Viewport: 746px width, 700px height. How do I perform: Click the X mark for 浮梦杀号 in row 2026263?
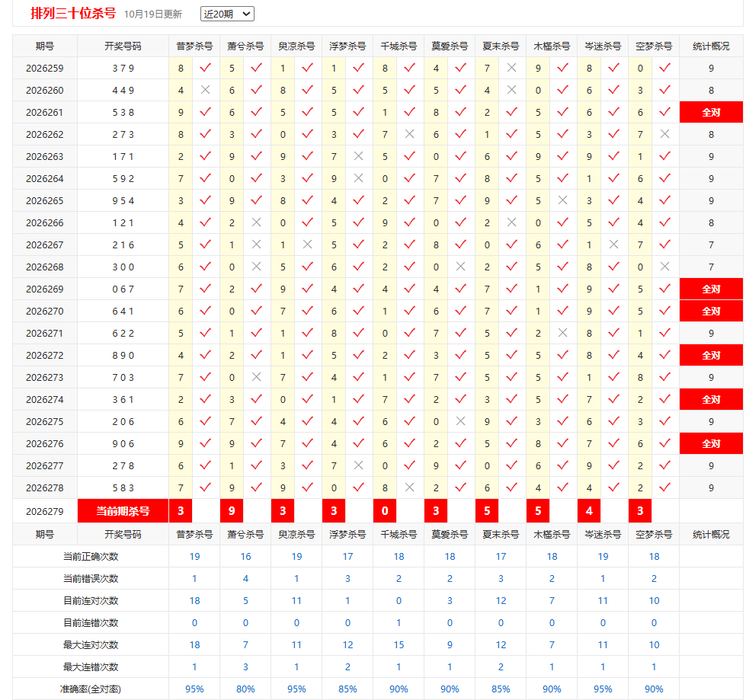coord(358,156)
